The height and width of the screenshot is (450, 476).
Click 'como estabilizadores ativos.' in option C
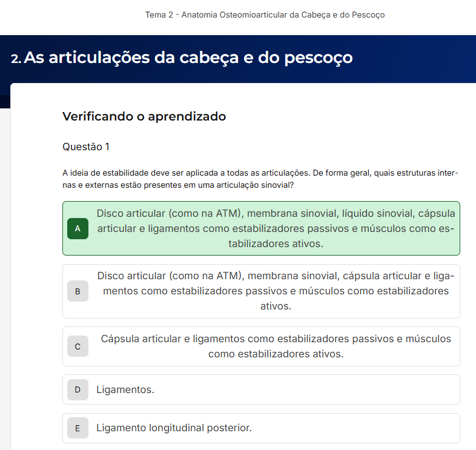[x=276, y=354]
